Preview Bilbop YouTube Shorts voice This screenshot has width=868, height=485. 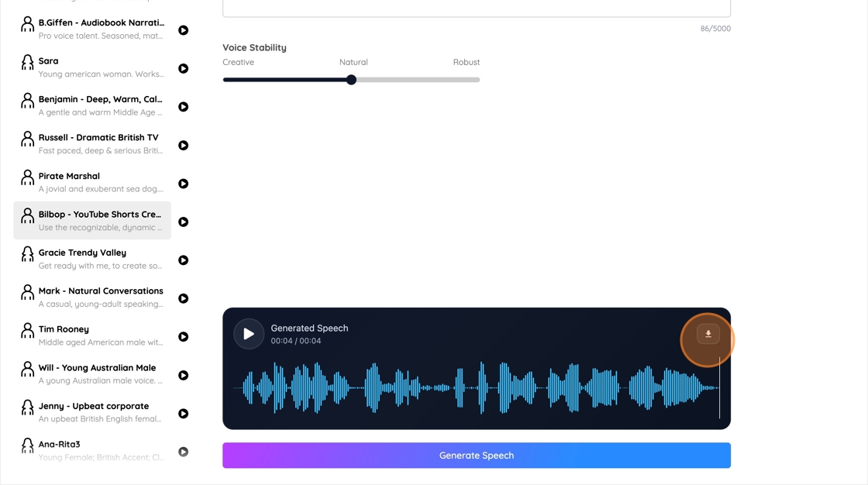coord(183,222)
